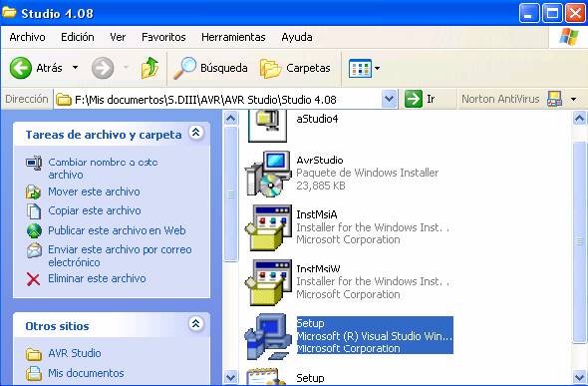Click the AVR Studio folder icon in Otros sitios
Image resolution: width=588 pixels, height=386 pixels.
point(33,354)
